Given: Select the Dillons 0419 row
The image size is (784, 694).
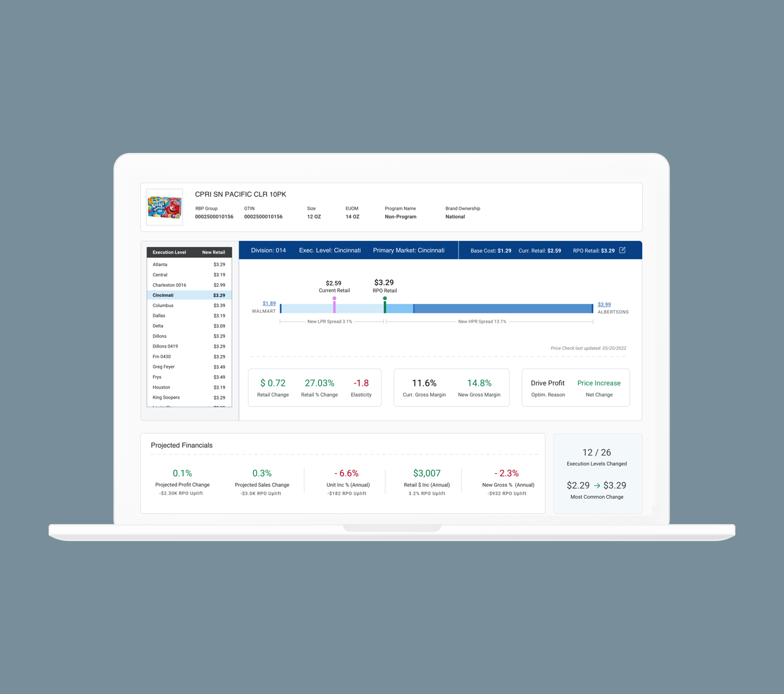Looking at the screenshot, I should click(189, 346).
